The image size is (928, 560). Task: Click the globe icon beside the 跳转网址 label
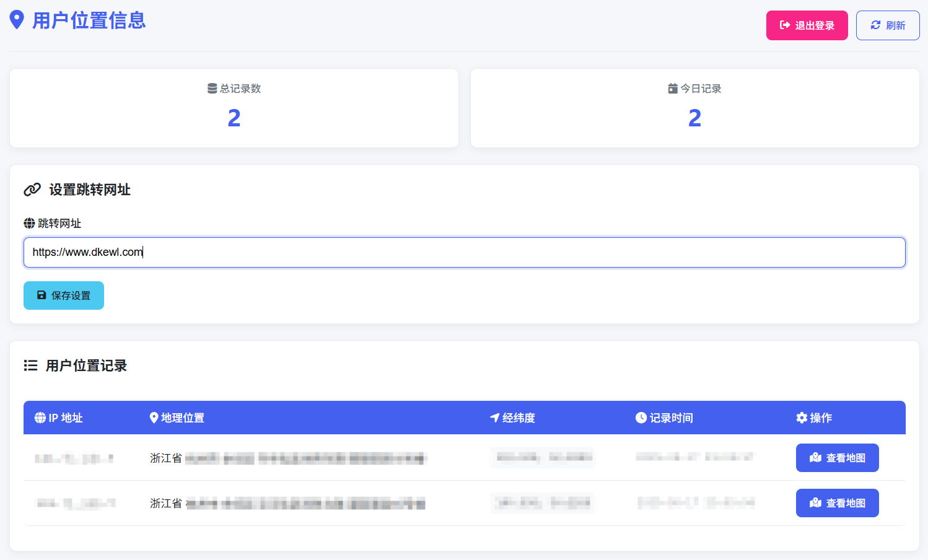click(29, 223)
